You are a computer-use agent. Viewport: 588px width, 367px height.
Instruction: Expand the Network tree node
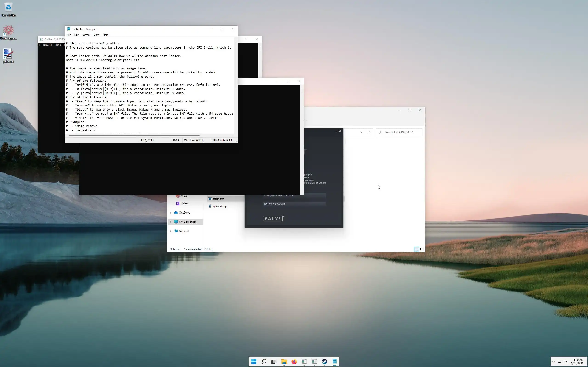click(x=171, y=231)
